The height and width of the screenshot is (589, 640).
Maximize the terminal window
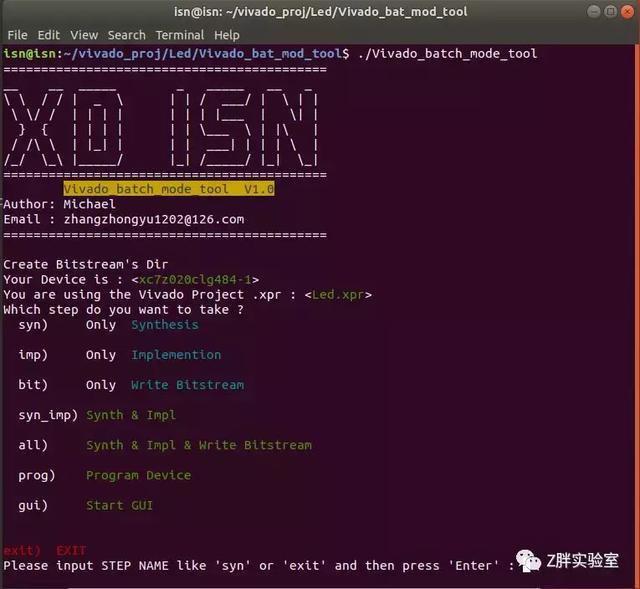point(610,11)
